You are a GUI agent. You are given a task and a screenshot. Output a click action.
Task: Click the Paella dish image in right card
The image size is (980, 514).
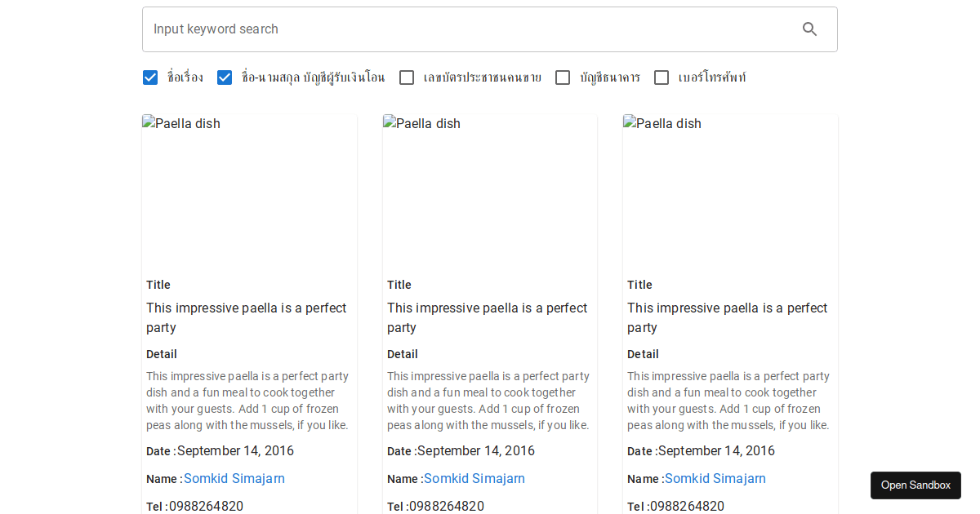click(730, 192)
